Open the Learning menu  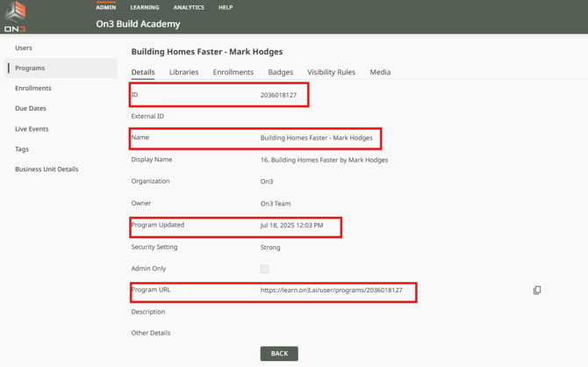pyautogui.click(x=145, y=7)
